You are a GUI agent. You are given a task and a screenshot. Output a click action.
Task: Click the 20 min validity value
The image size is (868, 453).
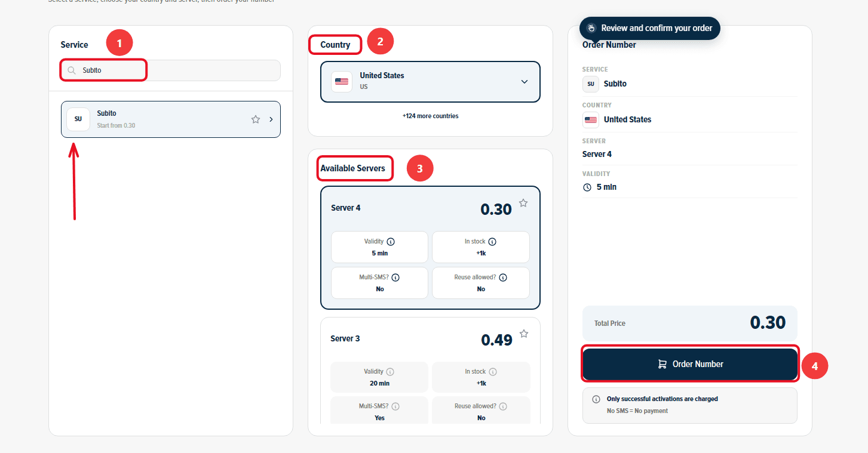pos(379,383)
